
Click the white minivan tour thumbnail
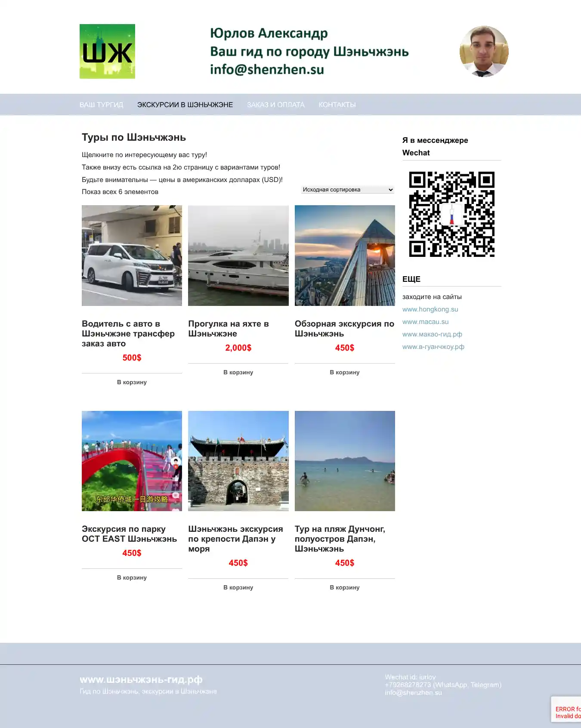pos(132,256)
